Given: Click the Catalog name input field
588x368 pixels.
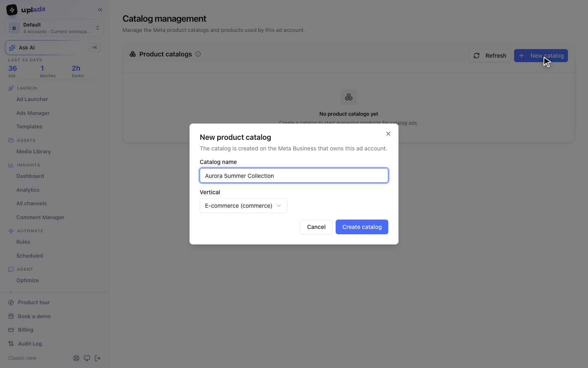Looking at the screenshot, I should coord(294,175).
